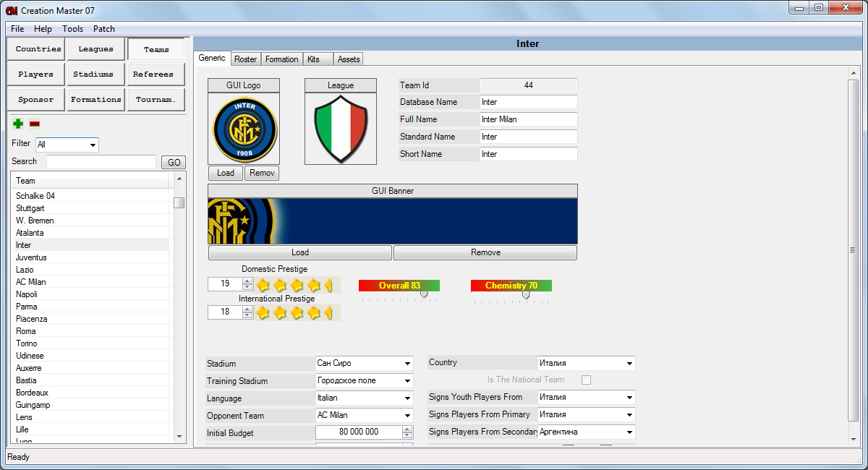868x470 pixels.
Task: Click the Inter GUI logo image
Action: pyautogui.click(x=244, y=129)
